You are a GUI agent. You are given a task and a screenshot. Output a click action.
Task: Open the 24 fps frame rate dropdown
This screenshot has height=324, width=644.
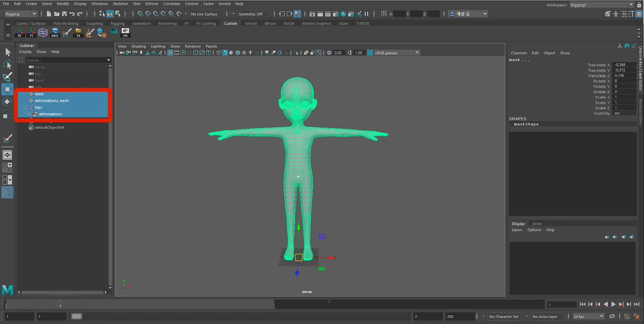tap(588, 317)
